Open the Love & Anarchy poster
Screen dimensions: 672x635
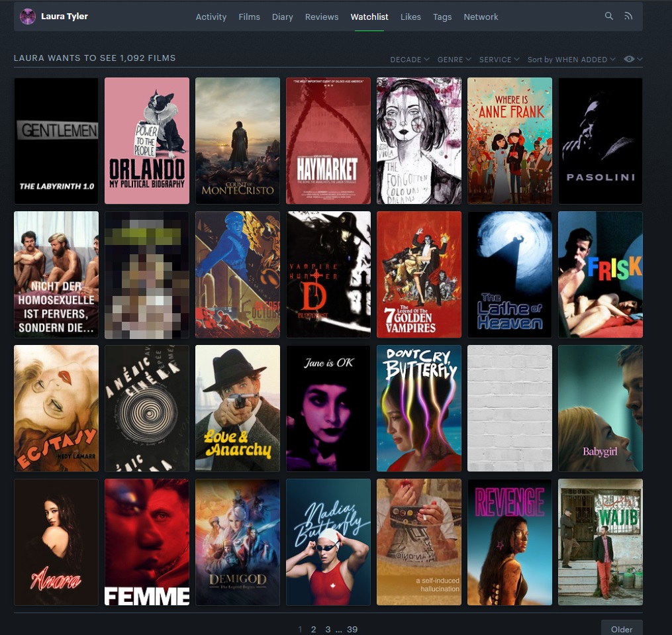[x=238, y=408]
